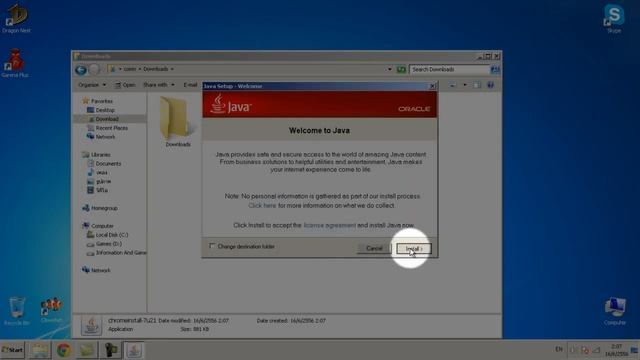This screenshot has height=360, width=640.
Task: Click the Start button
Action: click(13, 350)
